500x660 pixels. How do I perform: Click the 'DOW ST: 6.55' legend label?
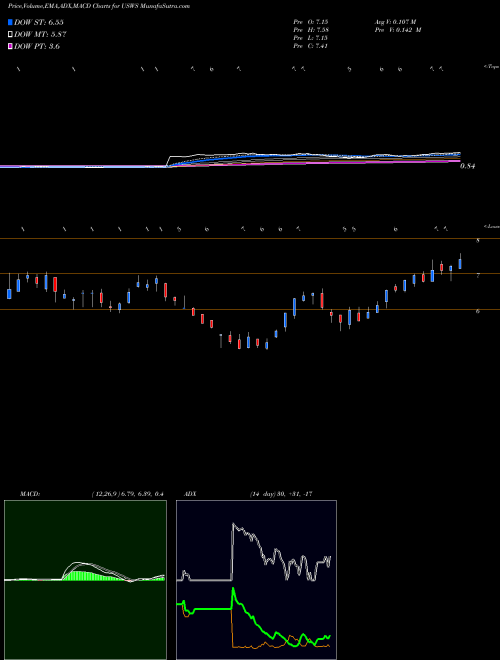(39, 22)
